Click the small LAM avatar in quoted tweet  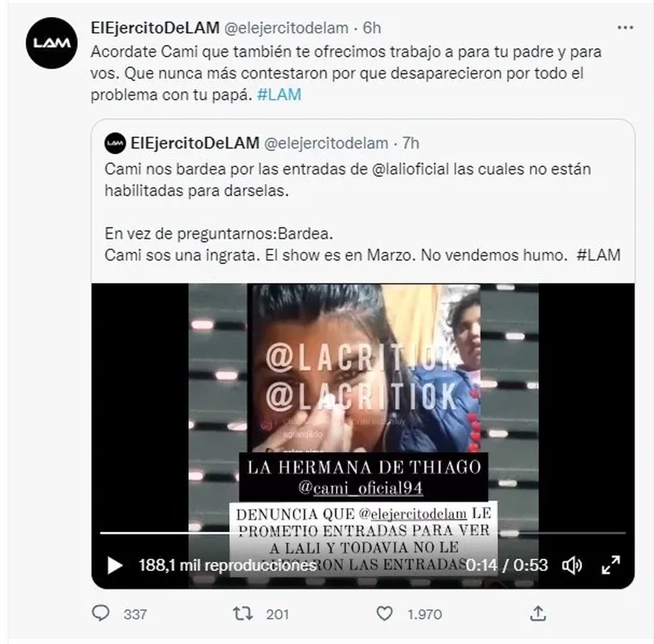pos(115,143)
